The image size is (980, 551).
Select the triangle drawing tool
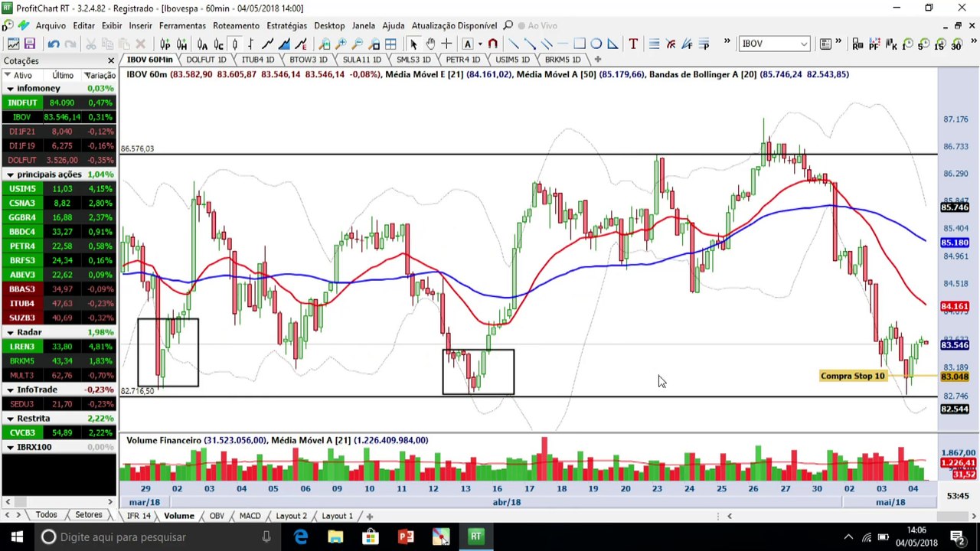click(x=612, y=44)
